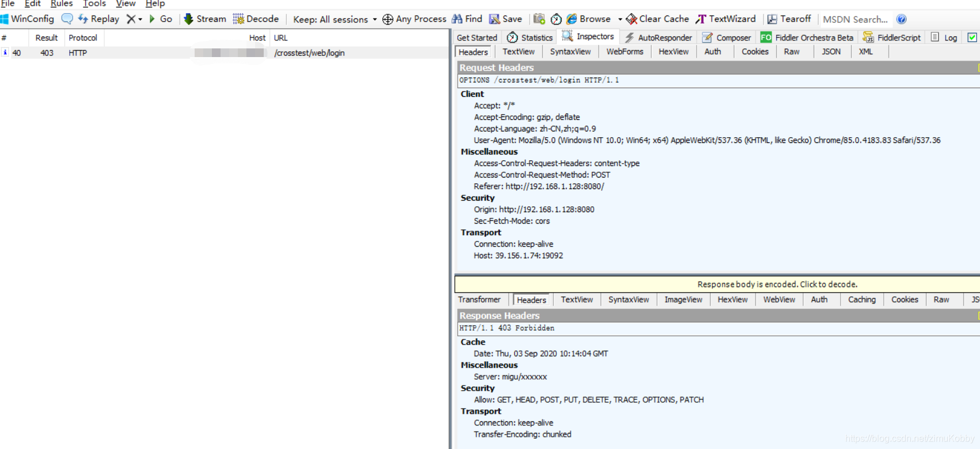The image size is (980, 449).
Task: Open the File menu
Action: point(7,3)
